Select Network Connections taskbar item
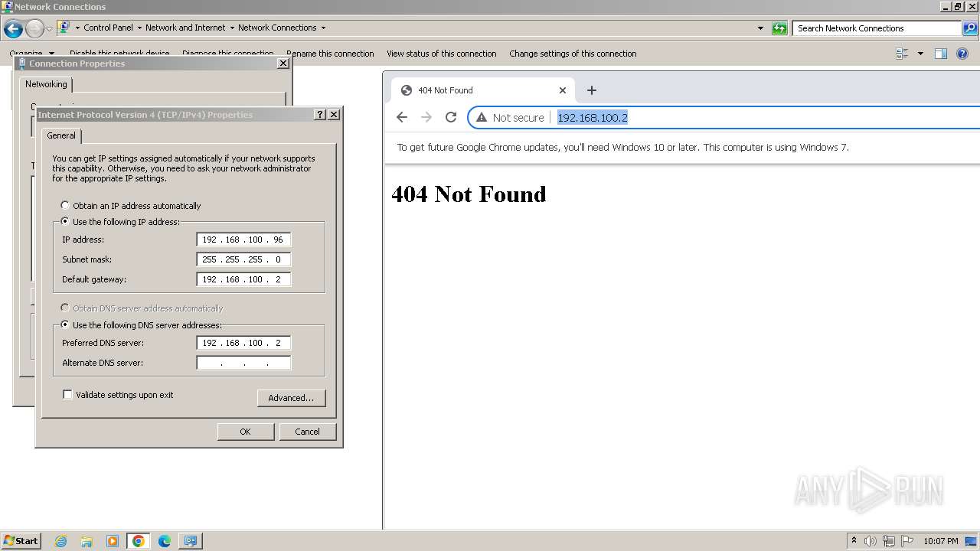 tap(191, 541)
